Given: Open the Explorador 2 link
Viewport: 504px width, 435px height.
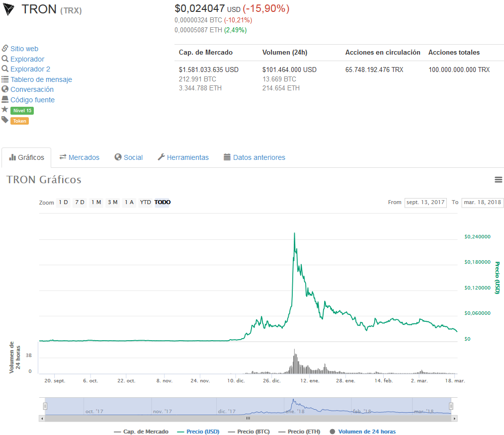Looking at the screenshot, I should 30,69.
